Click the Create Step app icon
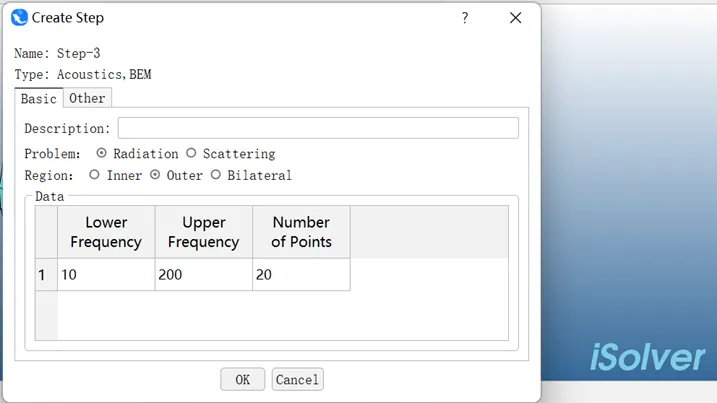The width and height of the screenshot is (717, 403). (x=19, y=18)
